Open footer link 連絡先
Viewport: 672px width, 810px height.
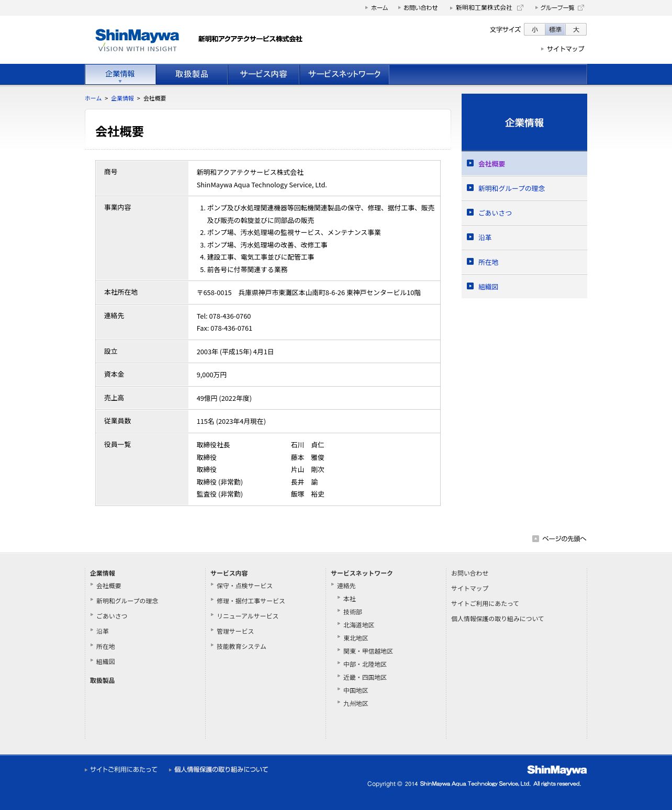pos(346,586)
